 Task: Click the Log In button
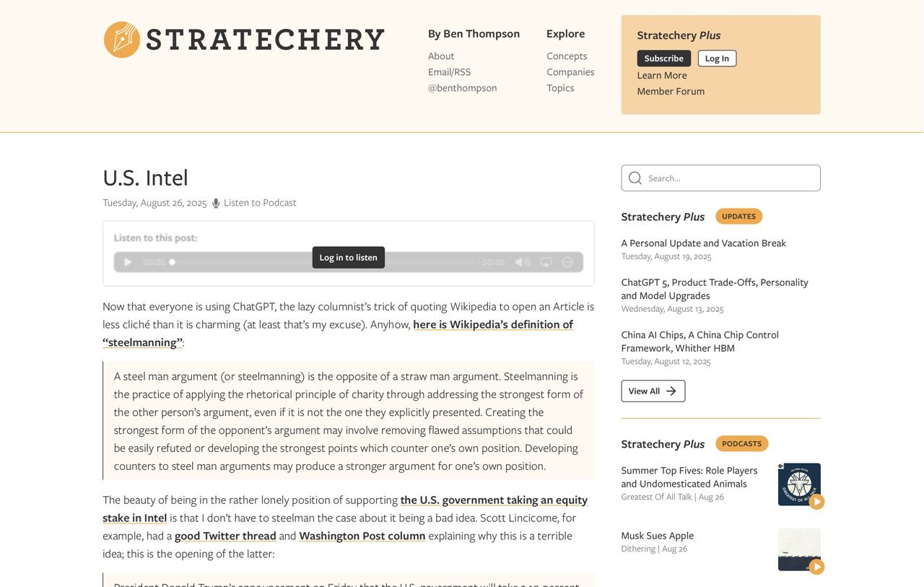(717, 58)
